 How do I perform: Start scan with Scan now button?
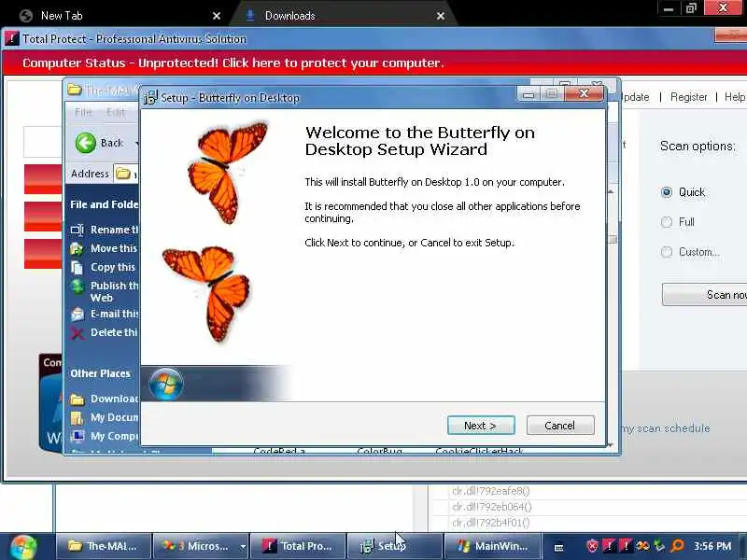(x=705, y=294)
